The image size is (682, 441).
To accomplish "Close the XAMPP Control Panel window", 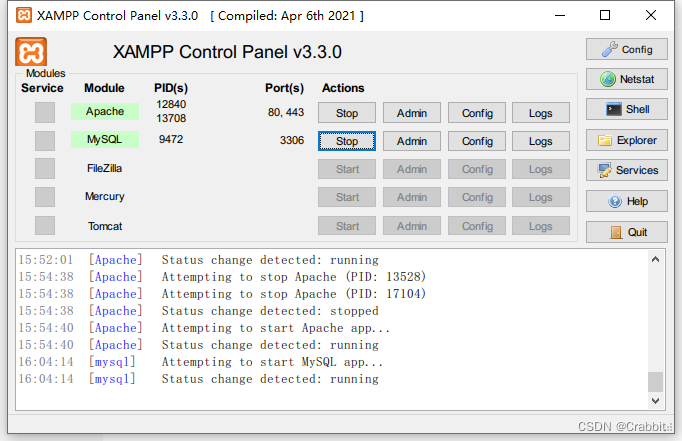I will coord(651,16).
